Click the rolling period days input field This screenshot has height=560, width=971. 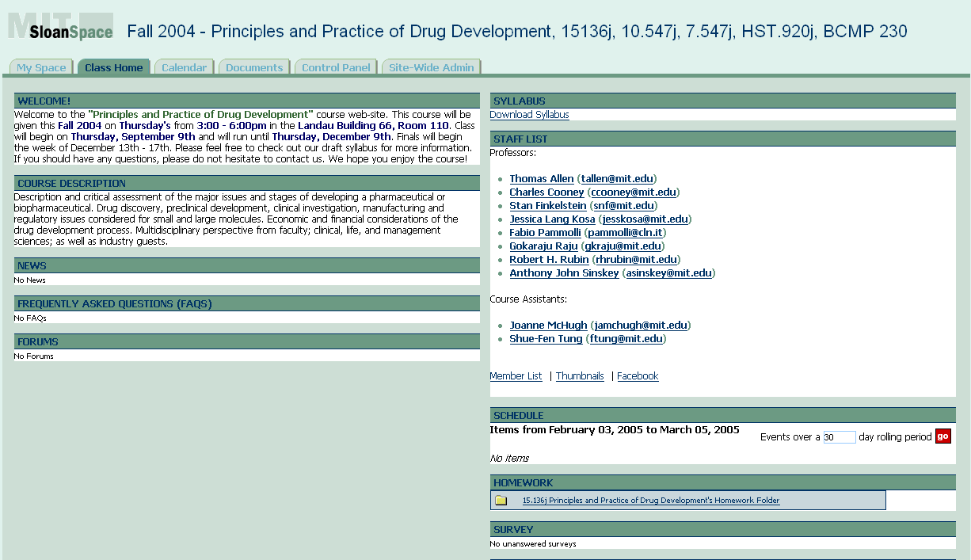(839, 437)
